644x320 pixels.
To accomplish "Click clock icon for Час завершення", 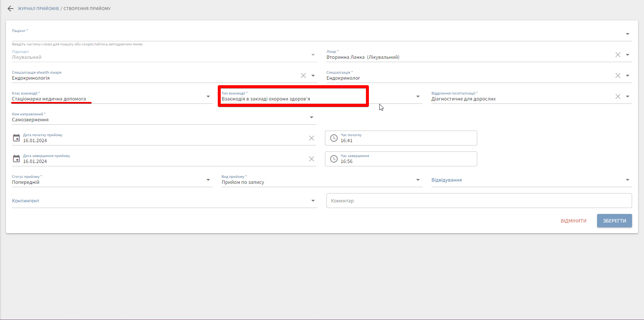I will click(334, 159).
